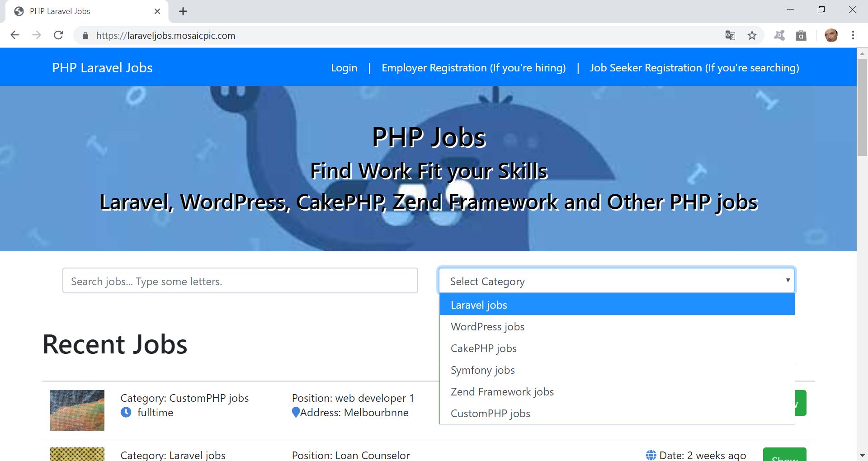Open the Google Translate icon in the address bar
This screenshot has height=461, width=868.
730,35
